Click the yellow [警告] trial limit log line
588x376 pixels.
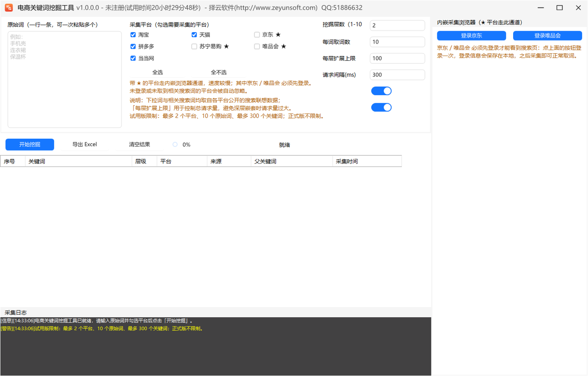(102, 329)
